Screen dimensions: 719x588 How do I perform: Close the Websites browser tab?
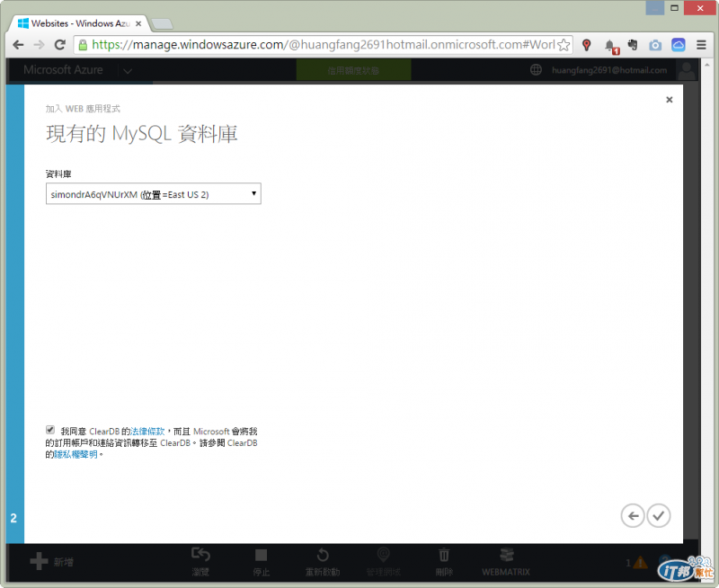[x=138, y=23]
